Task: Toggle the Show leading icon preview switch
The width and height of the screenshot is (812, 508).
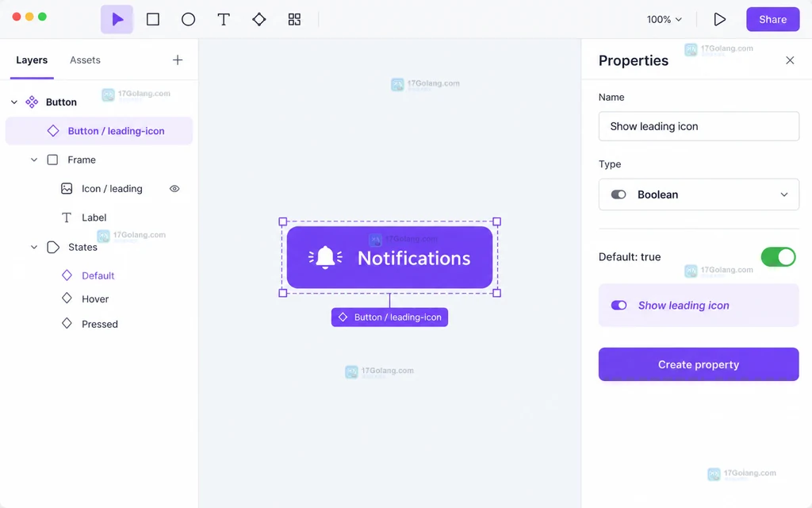Action: click(619, 306)
